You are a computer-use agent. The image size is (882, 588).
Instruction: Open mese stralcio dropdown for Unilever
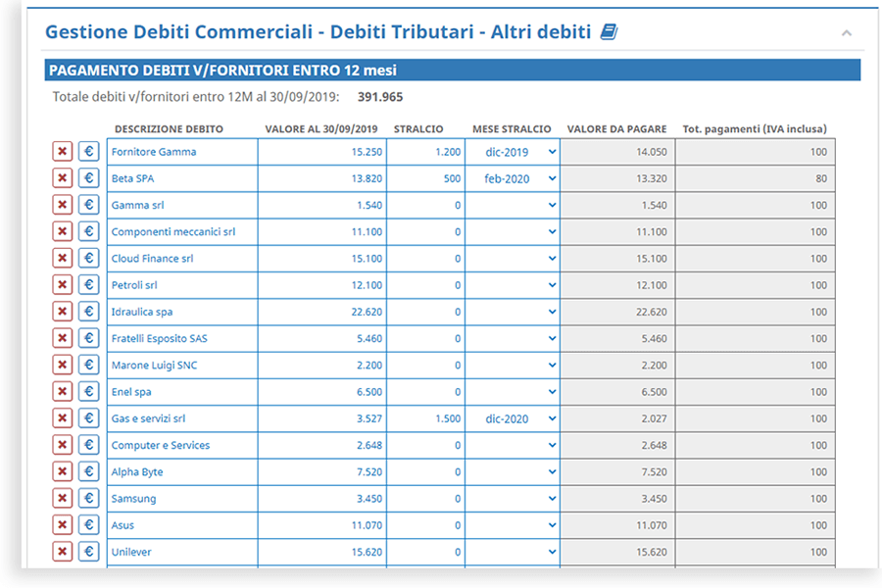[513, 552]
